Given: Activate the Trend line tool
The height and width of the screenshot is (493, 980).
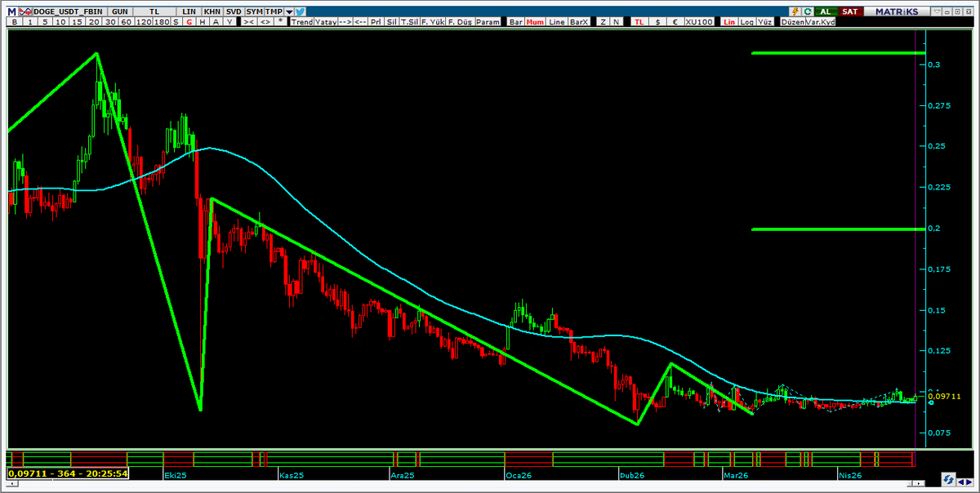Looking at the screenshot, I should pos(302,22).
